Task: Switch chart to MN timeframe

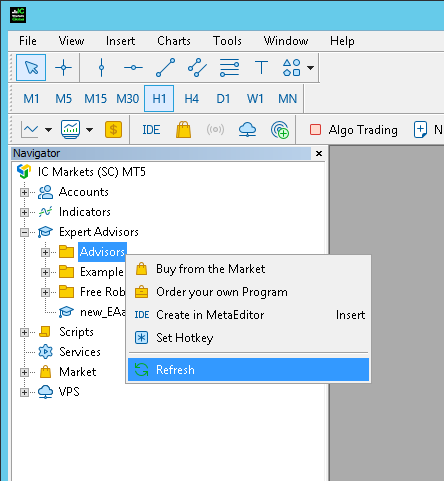Action: coord(287,99)
